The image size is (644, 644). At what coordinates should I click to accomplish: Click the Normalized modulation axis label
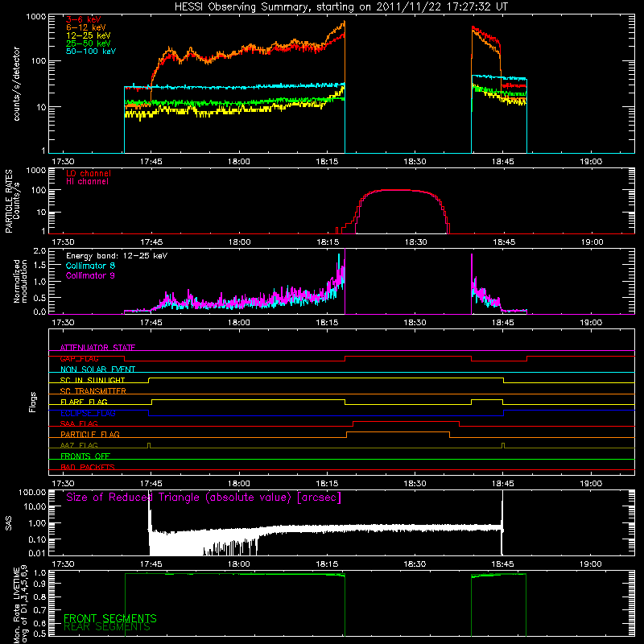coord(20,281)
